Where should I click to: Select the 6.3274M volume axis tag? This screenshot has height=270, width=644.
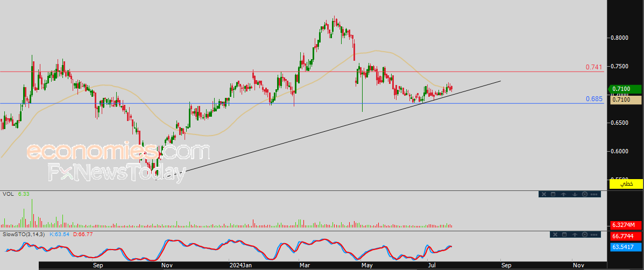(x=626, y=225)
